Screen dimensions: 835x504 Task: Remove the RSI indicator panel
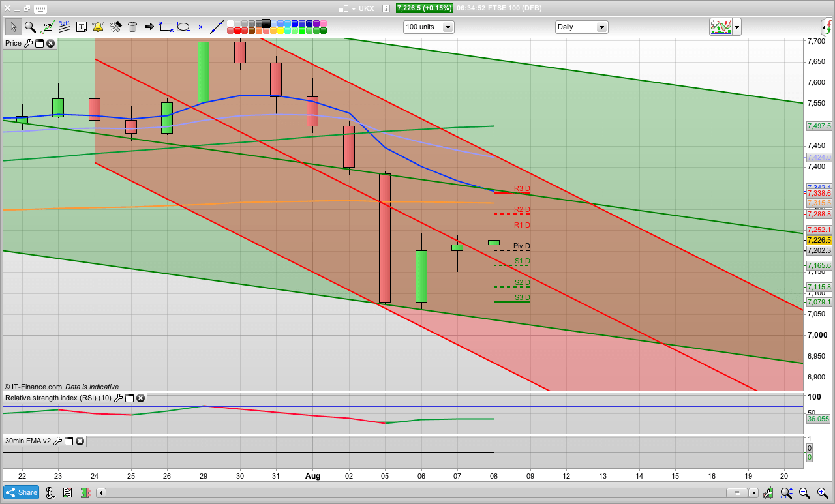click(141, 398)
